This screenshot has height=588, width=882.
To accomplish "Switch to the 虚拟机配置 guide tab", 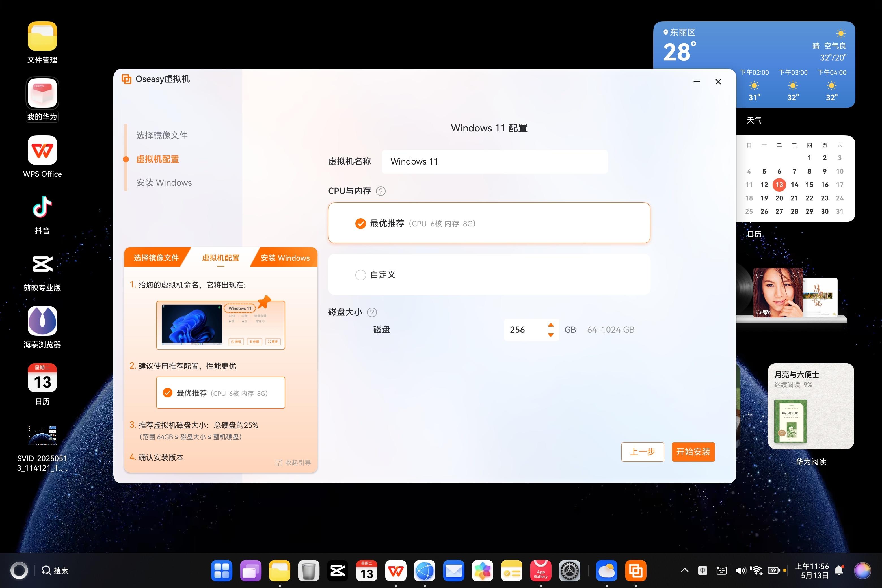I will (220, 258).
